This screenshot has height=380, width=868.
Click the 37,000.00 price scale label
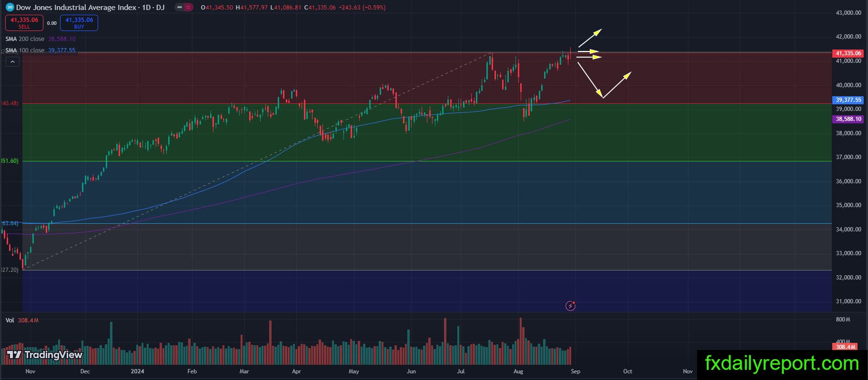click(x=848, y=157)
